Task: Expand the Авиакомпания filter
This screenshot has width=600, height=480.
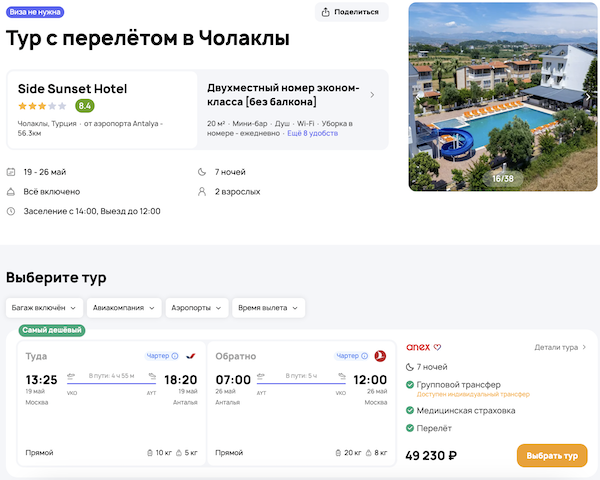Action: [124, 308]
